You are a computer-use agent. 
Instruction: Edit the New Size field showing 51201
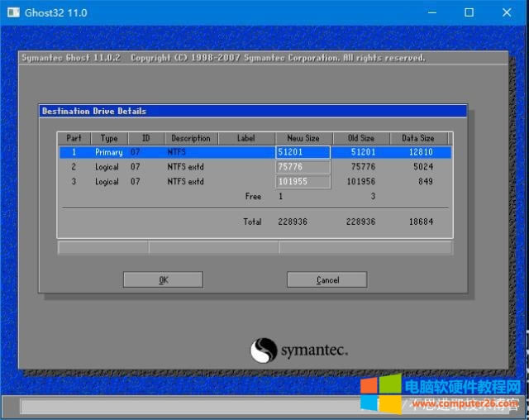pos(303,152)
